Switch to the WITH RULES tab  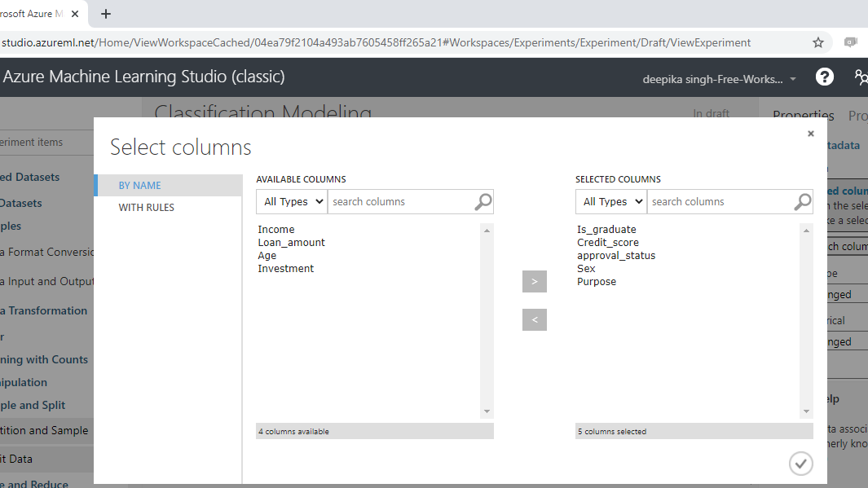146,208
